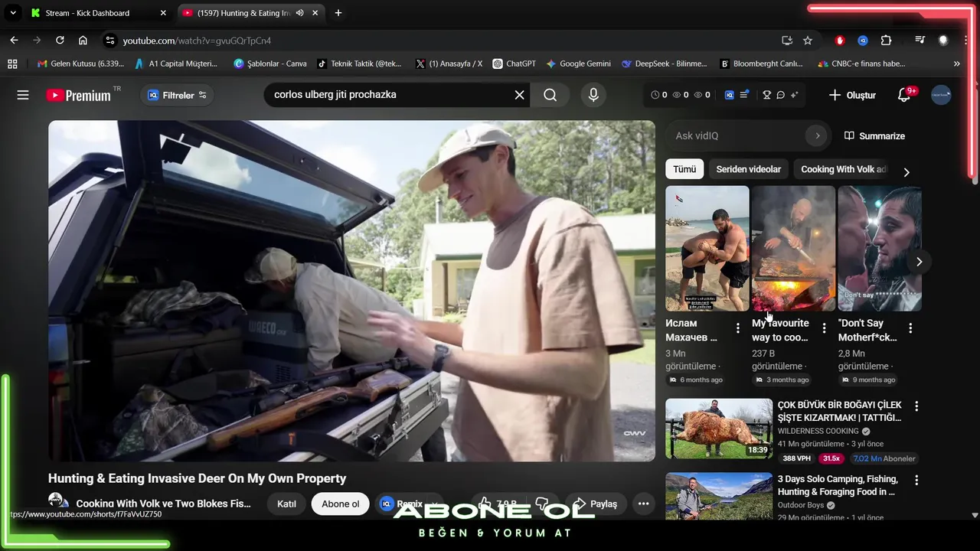Open the red hand ad blocker extension
The height and width of the screenshot is (551, 980).
tap(840, 40)
